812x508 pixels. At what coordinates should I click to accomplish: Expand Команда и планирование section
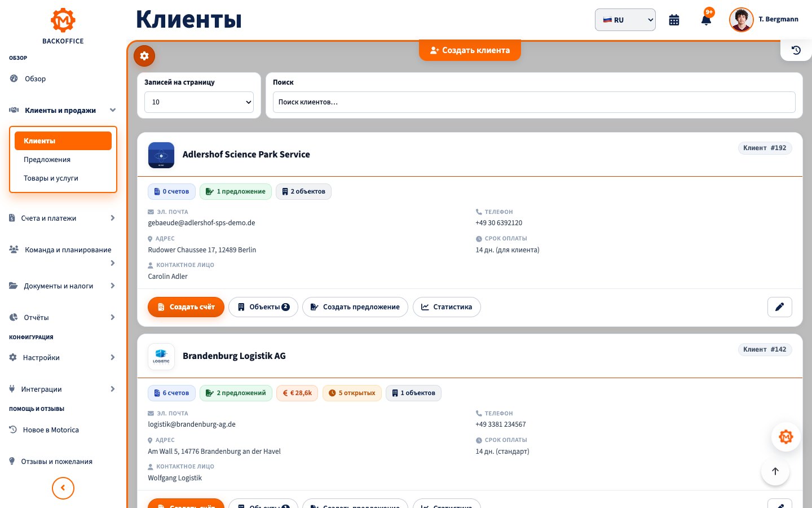point(63,256)
